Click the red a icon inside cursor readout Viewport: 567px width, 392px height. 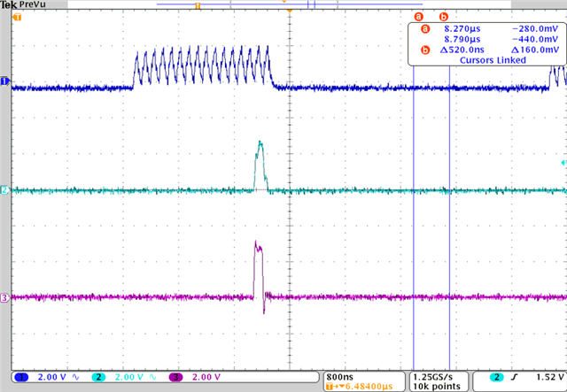(425, 29)
